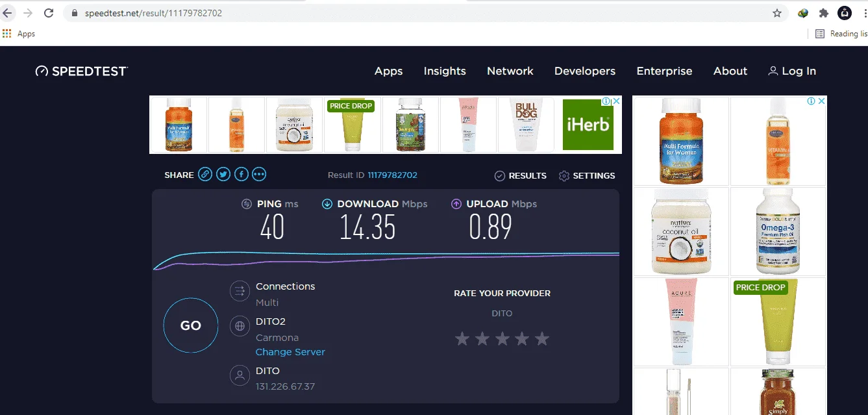Click Multi Formula for Women sidebar product
Screen dimensions: 868x415
point(681,141)
